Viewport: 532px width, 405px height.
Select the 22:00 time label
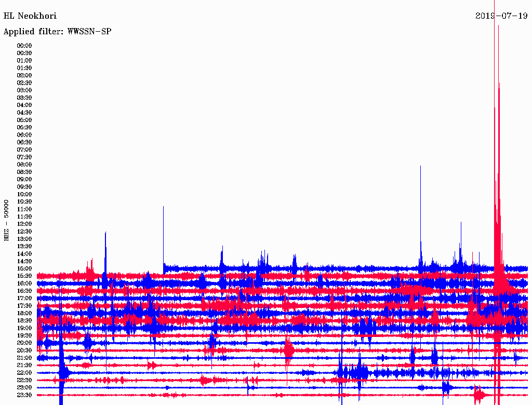point(24,373)
